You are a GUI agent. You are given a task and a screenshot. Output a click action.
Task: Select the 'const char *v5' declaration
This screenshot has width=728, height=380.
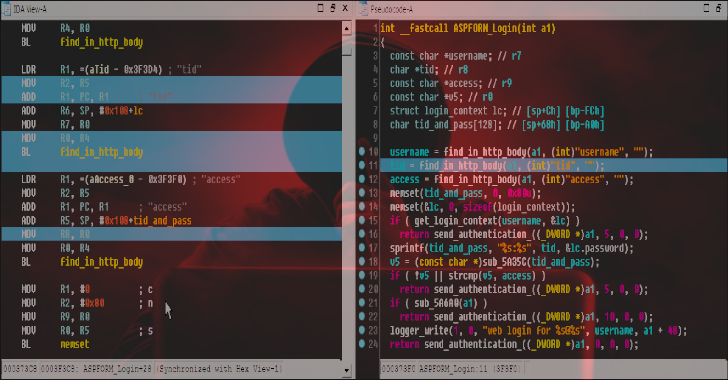click(x=441, y=97)
